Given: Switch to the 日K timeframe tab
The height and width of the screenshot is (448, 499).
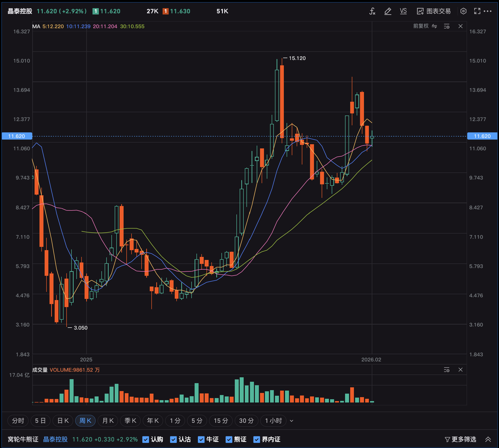Looking at the screenshot, I should [x=63, y=421].
